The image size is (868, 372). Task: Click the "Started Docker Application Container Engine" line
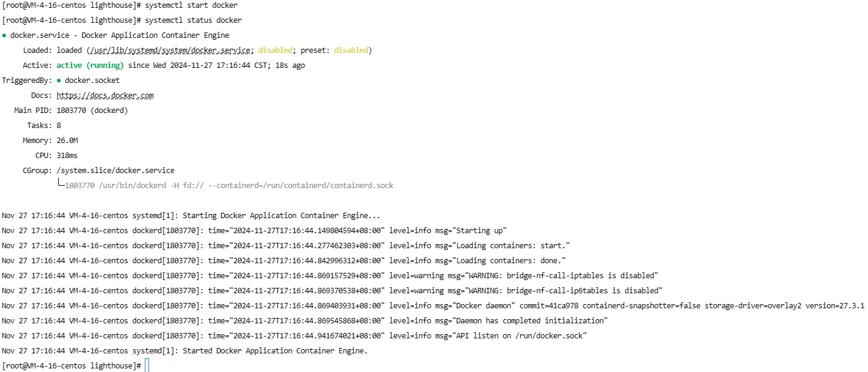[275, 351]
